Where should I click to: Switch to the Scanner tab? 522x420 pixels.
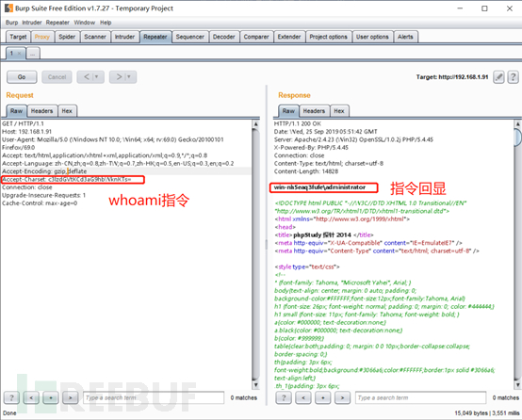(x=95, y=37)
